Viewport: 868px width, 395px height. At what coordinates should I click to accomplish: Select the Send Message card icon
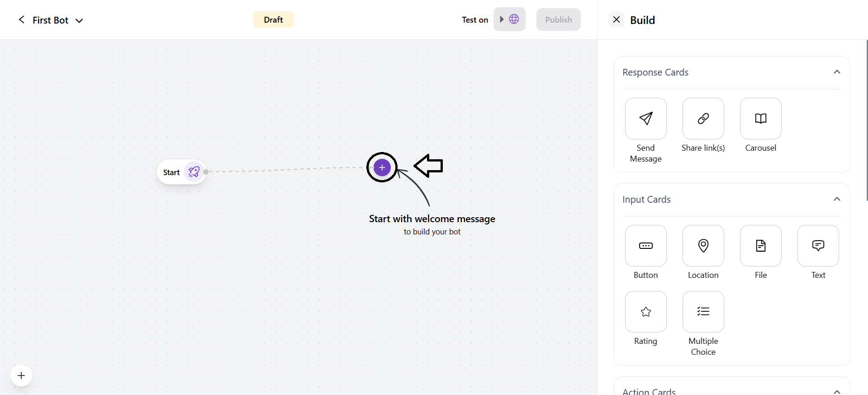coord(645,119)
